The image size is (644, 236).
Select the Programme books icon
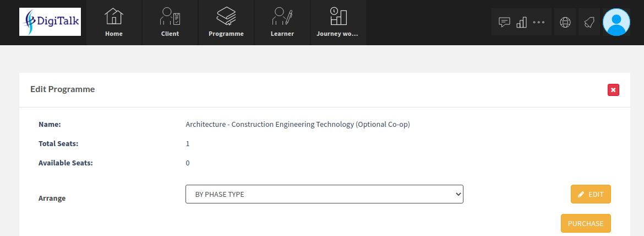point(226,17)
